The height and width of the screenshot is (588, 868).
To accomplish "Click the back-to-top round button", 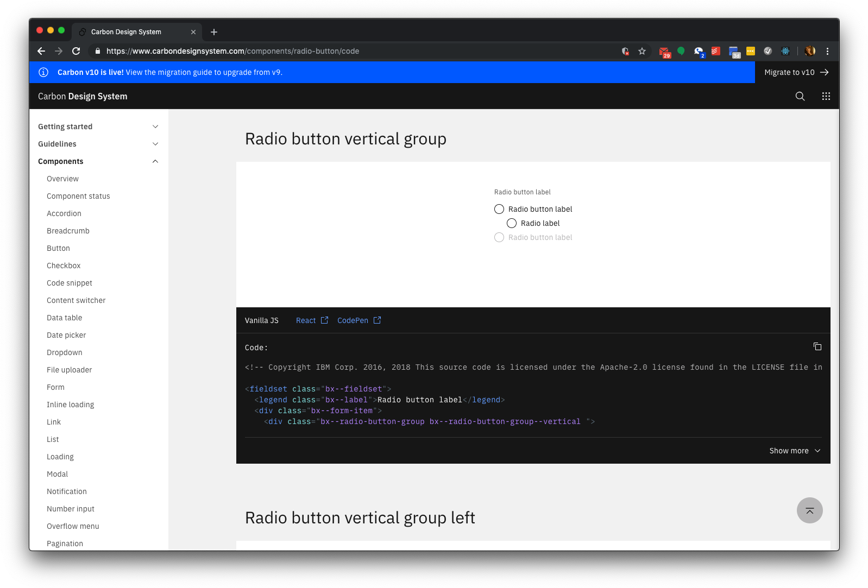I will (x=809, y=510).
